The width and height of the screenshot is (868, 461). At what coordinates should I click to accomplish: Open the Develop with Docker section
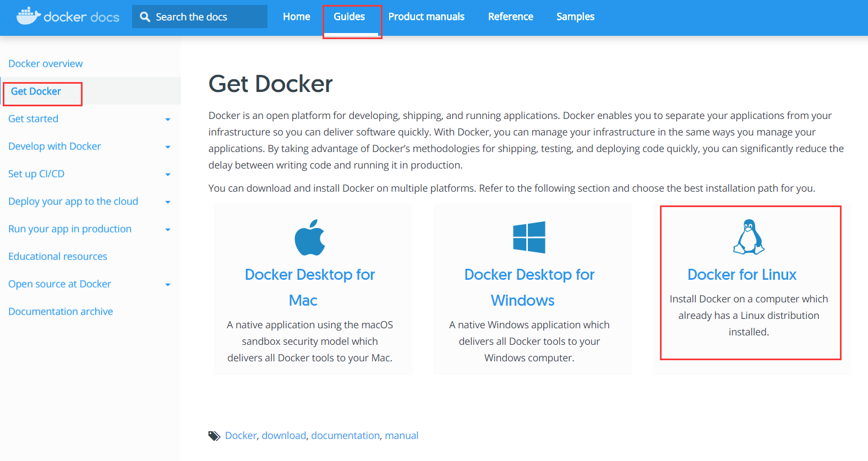tap(54, 147)
